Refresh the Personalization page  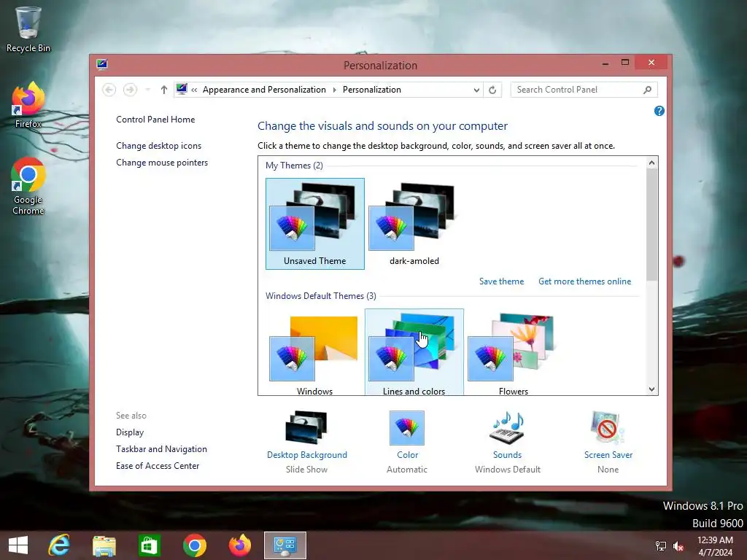pos(492,90)
